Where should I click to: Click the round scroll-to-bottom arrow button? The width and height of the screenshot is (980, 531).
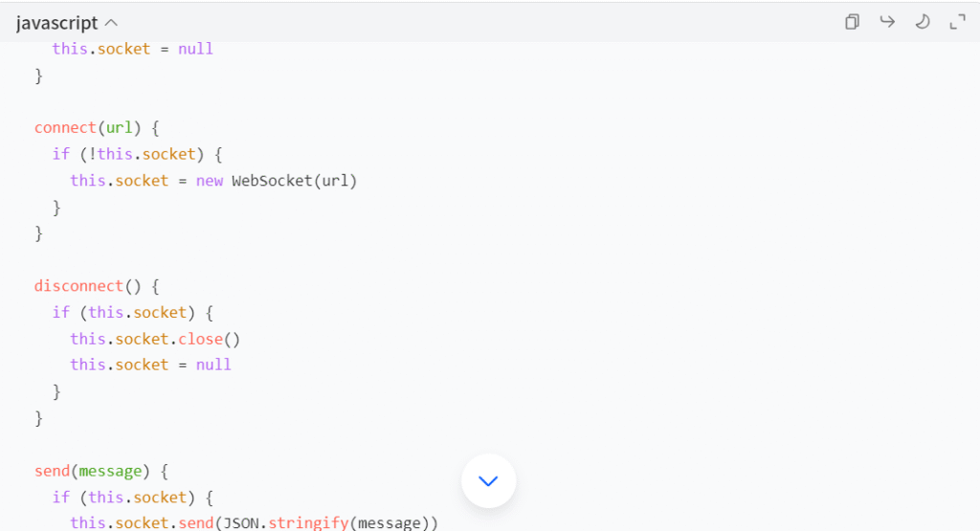tap(488, 480)
